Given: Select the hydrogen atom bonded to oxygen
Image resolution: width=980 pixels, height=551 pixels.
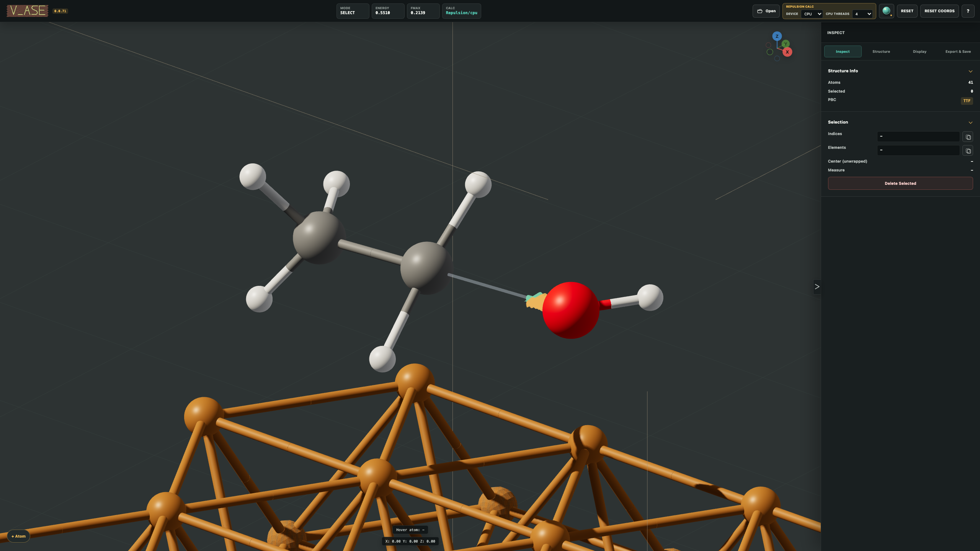Looking at the screenshot, I should click(650, 297).
